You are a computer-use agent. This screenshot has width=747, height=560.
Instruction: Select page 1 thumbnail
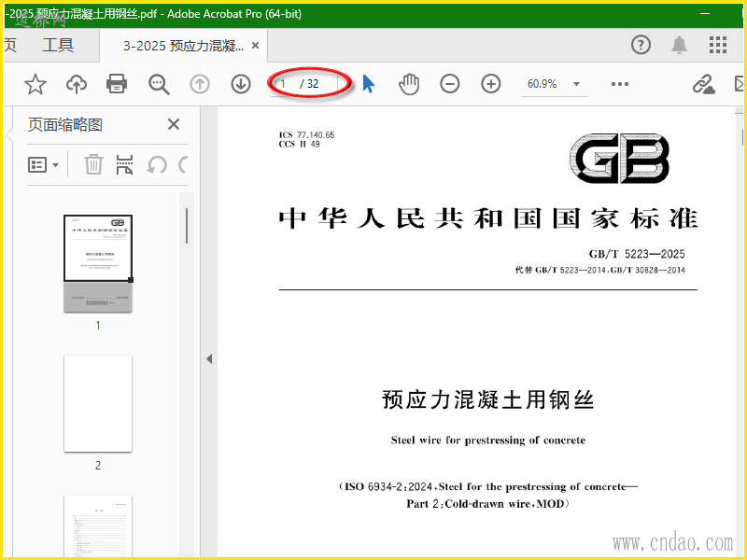point(98,263)
